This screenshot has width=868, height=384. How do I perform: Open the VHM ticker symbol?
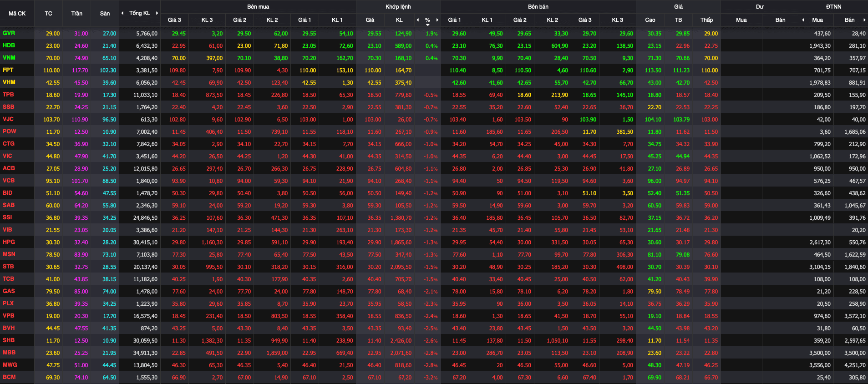tap(9, 82)
